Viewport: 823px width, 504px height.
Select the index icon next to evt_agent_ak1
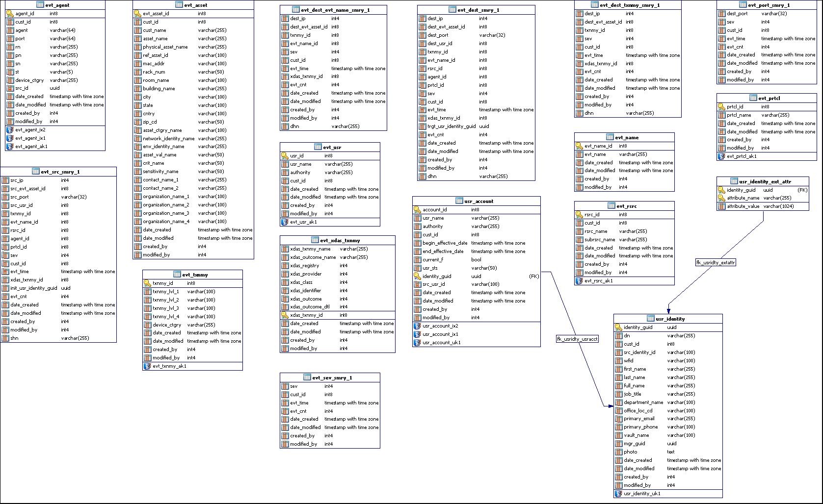[x=10, y=146]
